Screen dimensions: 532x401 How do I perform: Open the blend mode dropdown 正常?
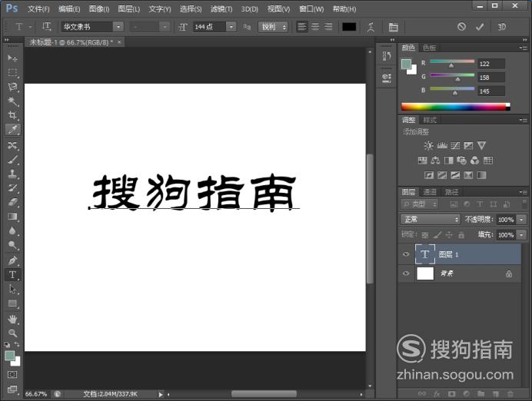[430, 220]
